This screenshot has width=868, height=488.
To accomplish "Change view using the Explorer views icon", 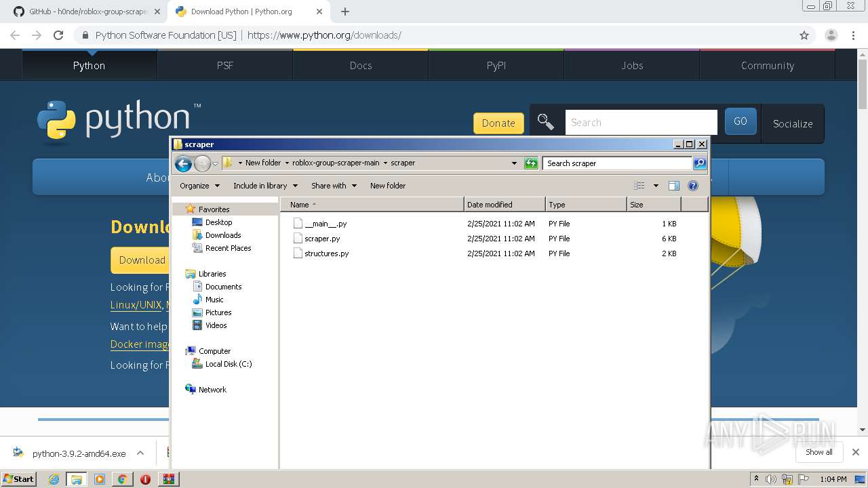I will pos(639,186).
